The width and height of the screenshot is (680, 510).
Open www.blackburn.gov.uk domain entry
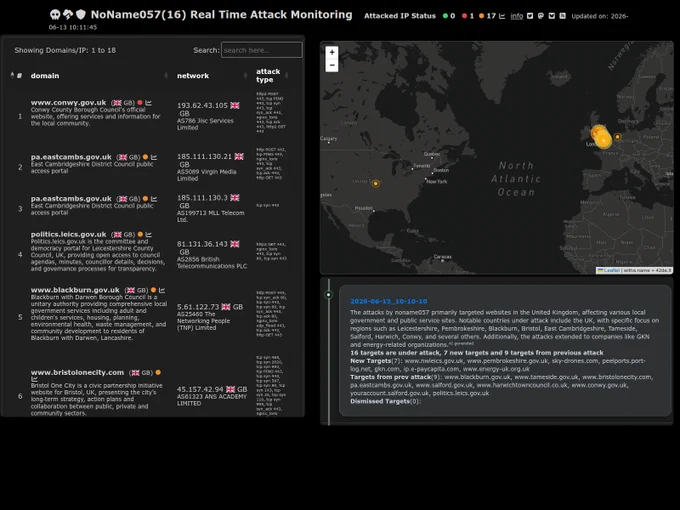[75, 290]
